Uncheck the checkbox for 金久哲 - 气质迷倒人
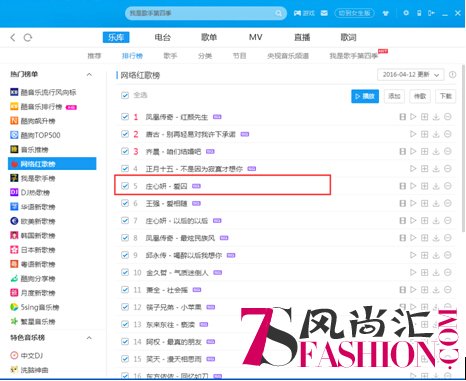Screen dimensions: 466x381 point(125,272)
